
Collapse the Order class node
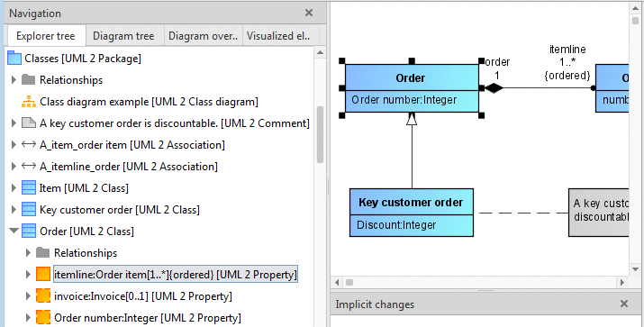(14, 231)
